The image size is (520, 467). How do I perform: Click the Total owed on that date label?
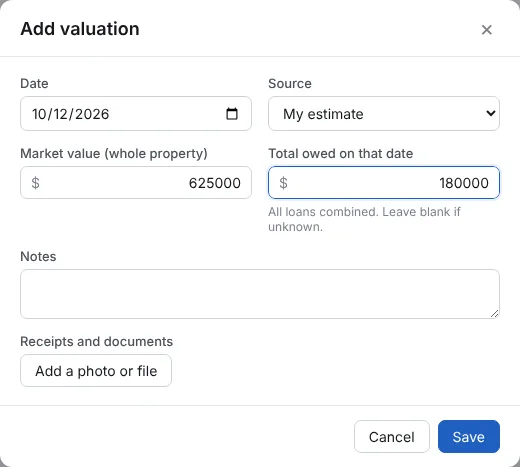341,154
